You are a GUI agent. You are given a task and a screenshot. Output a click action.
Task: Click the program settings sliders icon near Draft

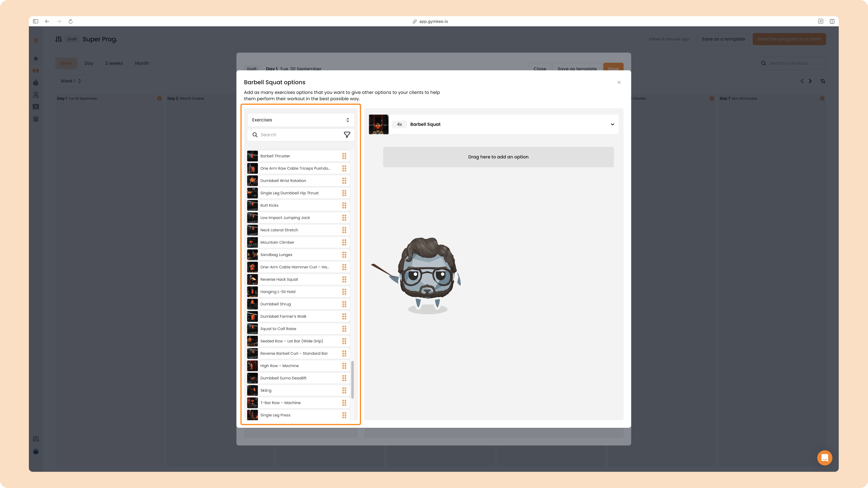(59, 39)
